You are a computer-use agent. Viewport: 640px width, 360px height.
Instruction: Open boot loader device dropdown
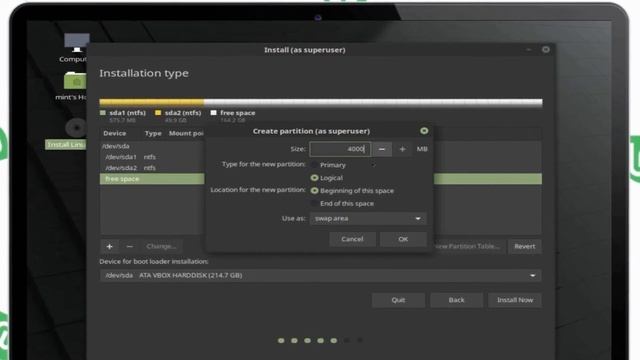320,276
